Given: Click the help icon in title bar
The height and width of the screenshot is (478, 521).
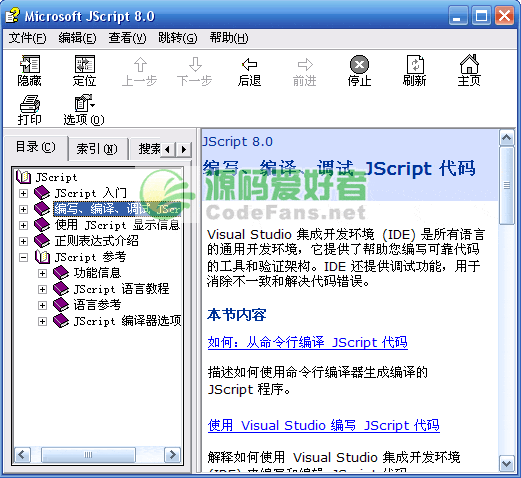Looking at the screenshot, I should pyautogui.click(x=13, y=16).
